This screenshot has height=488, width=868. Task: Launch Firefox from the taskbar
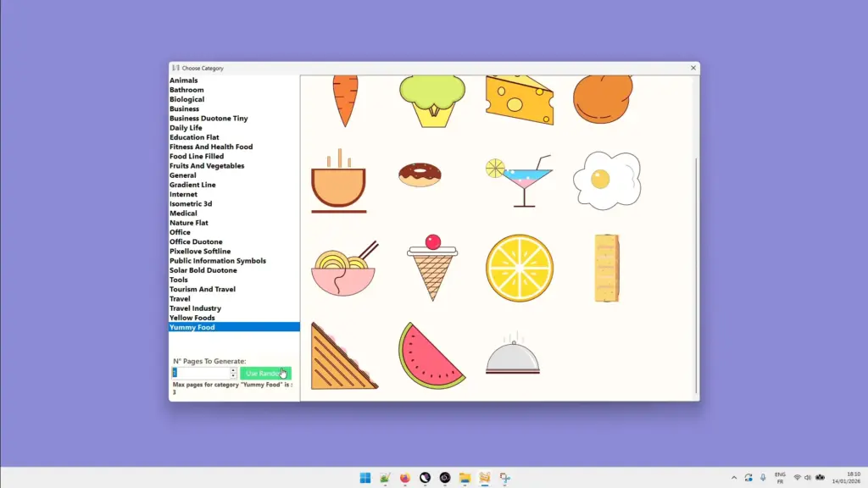(405, 477)
